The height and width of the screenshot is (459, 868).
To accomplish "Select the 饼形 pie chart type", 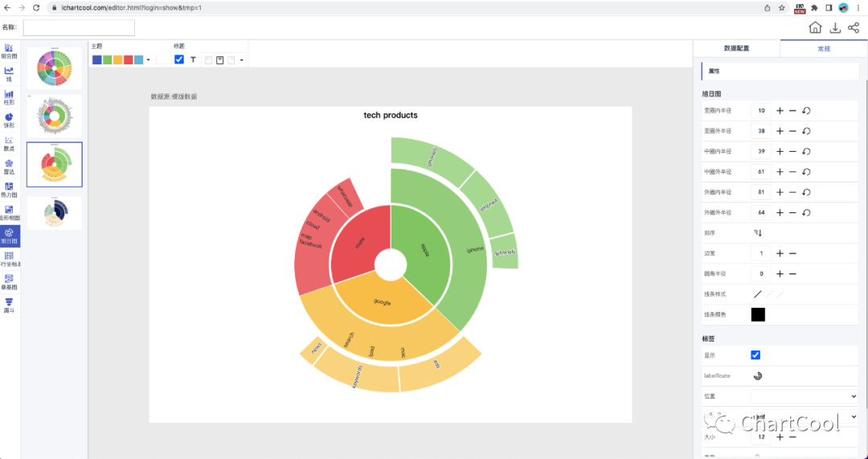I will (9, 120).
